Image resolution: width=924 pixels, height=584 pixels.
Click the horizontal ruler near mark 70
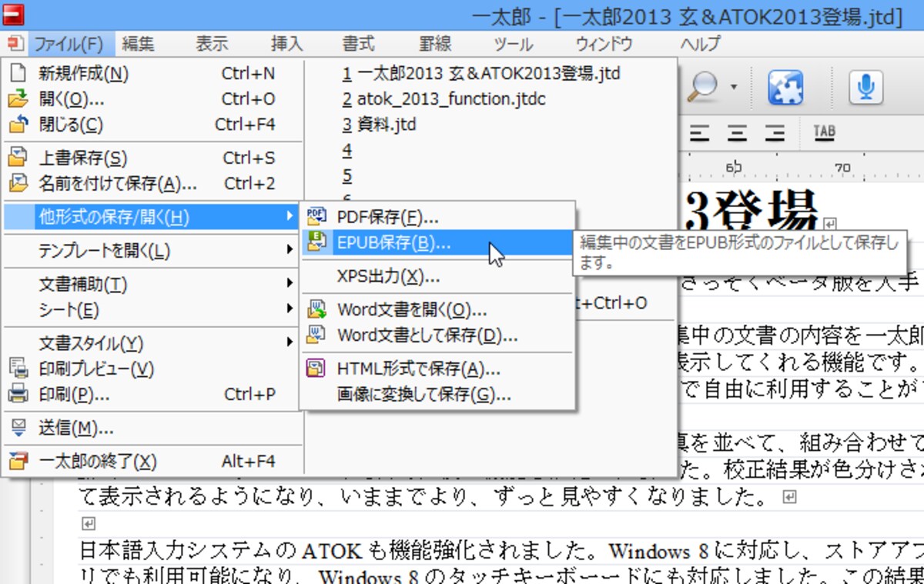(842, 168)
